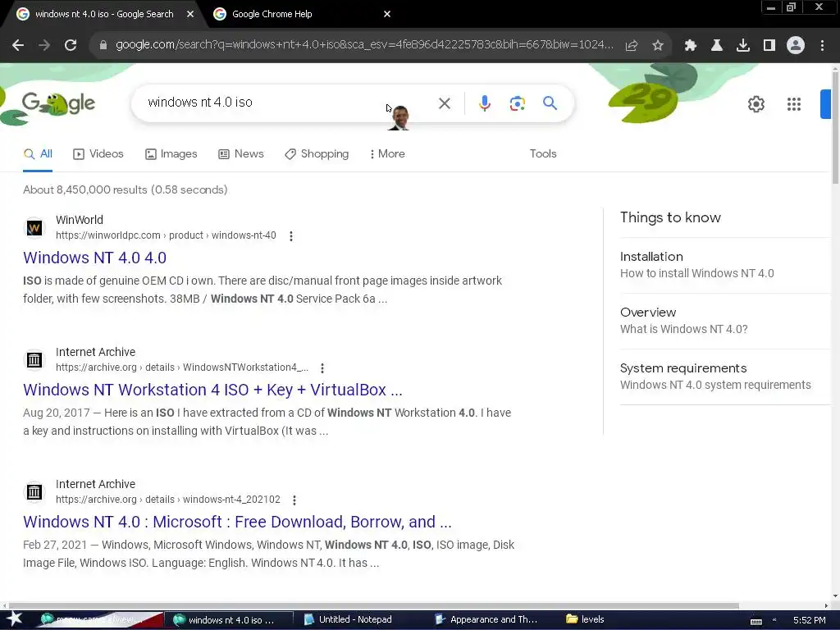Select the All results filter

38,154
